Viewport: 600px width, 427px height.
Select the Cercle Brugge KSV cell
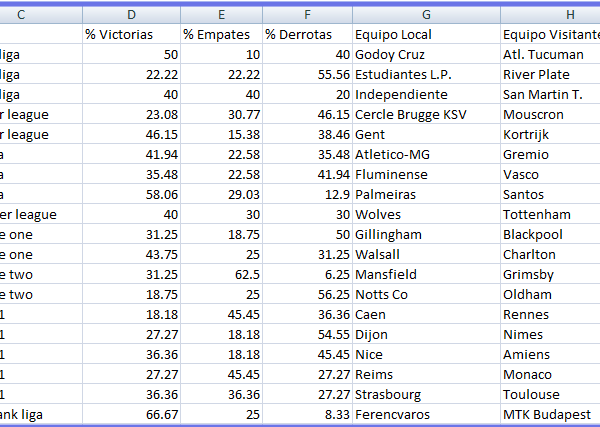426,114
